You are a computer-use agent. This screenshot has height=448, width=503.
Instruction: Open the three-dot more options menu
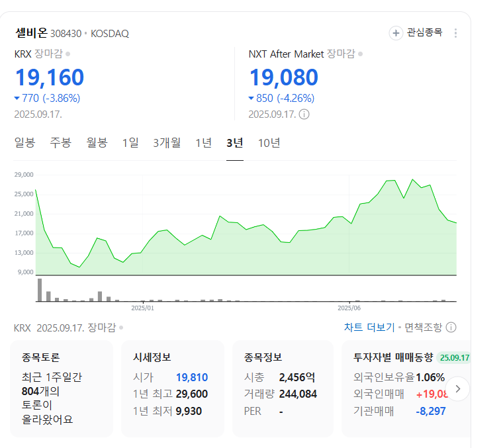point(455,33)
